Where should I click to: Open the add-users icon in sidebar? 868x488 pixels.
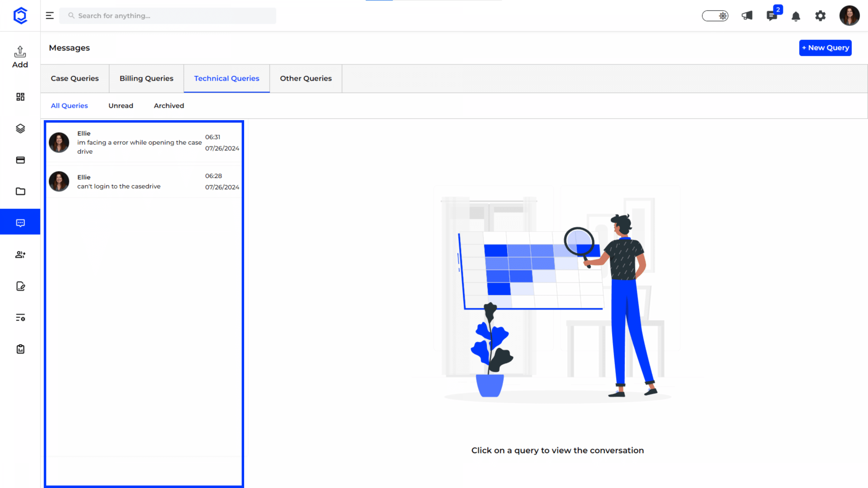(x=20, y=255)
